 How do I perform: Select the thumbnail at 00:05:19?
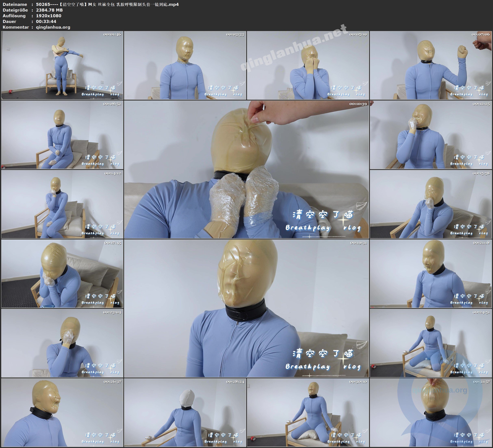click(x=308, y=65)
